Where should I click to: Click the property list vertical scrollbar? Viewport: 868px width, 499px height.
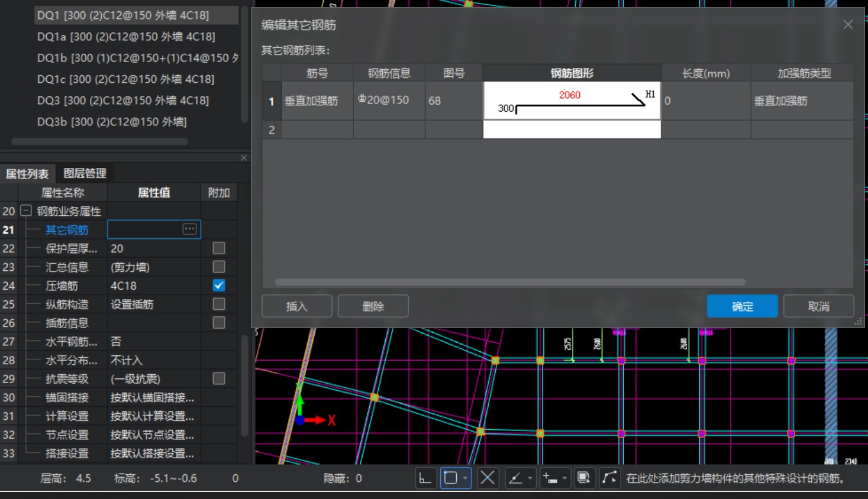(x=244, y=385)
